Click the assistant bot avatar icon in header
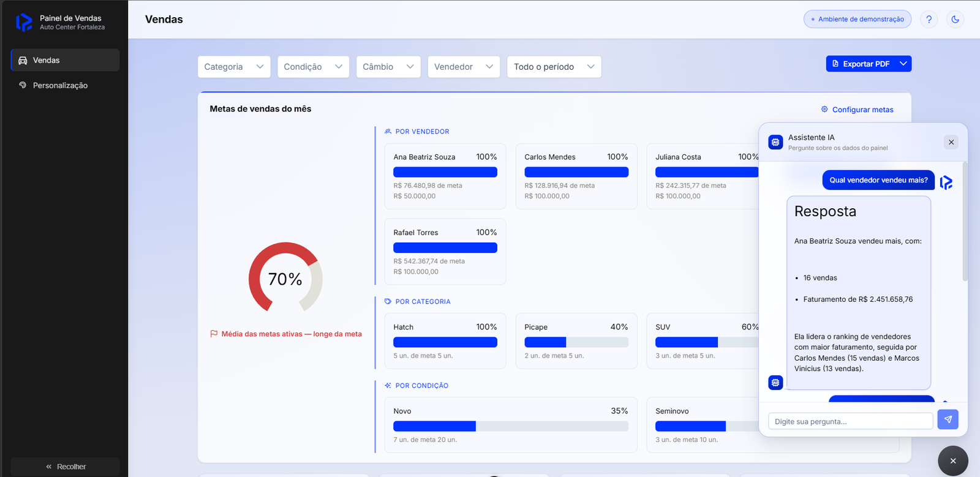 click(x=775, y=142)
